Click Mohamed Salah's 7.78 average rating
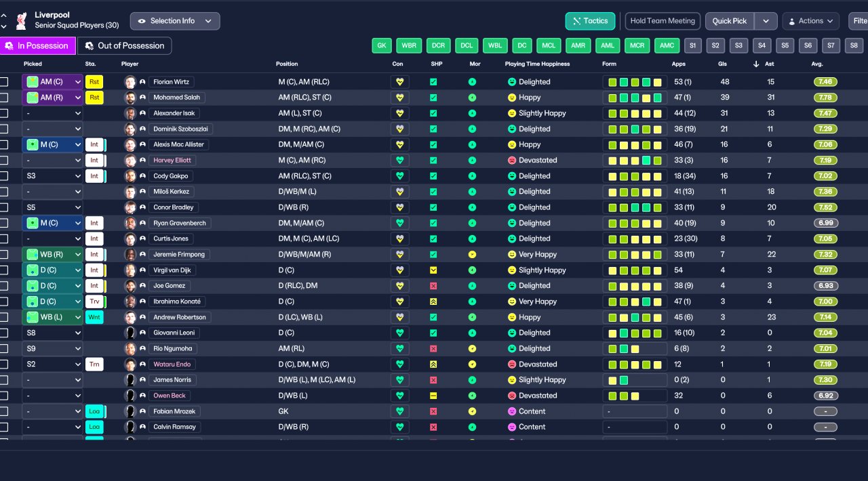Image resolution: width=868 pixels, height=481 pixels. click(x=825, y=98)
